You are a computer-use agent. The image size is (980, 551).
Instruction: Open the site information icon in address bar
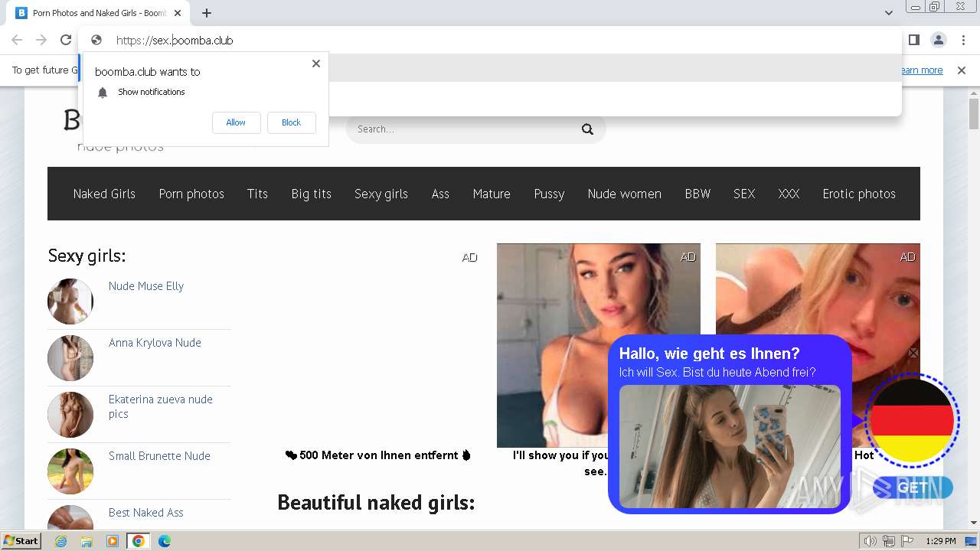[96, 40]
